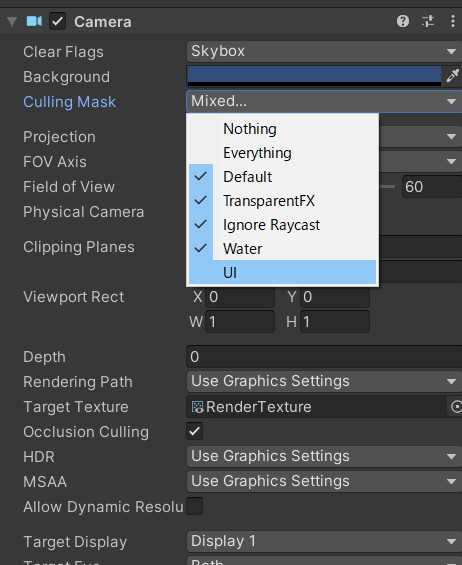
Task: Click the Rendering Path label
Action: point(78,382)
